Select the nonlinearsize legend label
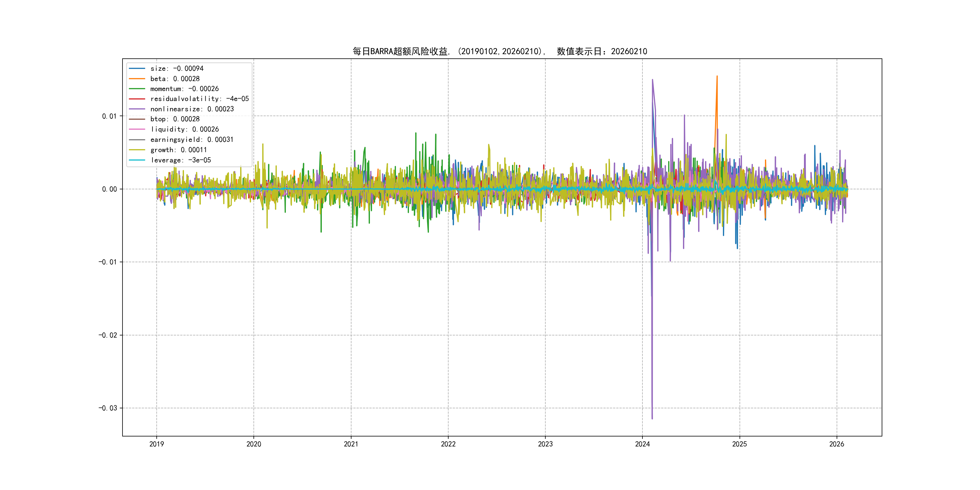The height and width of the screenshot is (490, 980). (192, 109)
